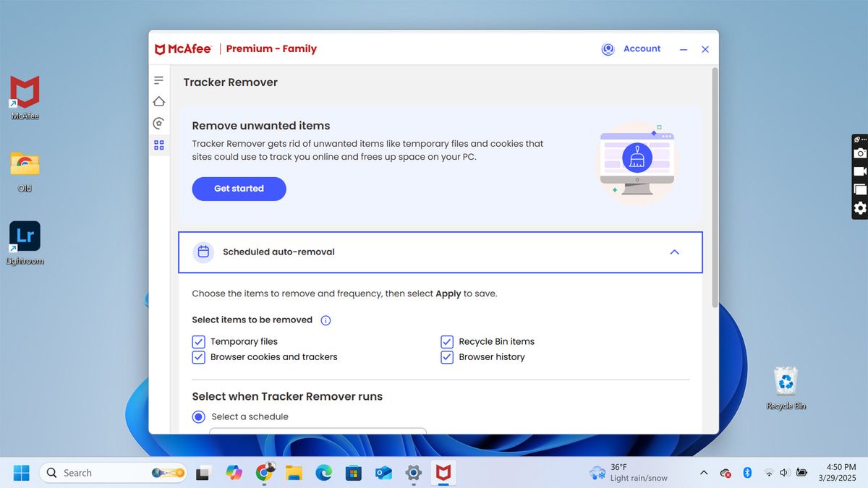Open McAfee from the taskbar
Screen dimensions: 868x488
(443, 472)
